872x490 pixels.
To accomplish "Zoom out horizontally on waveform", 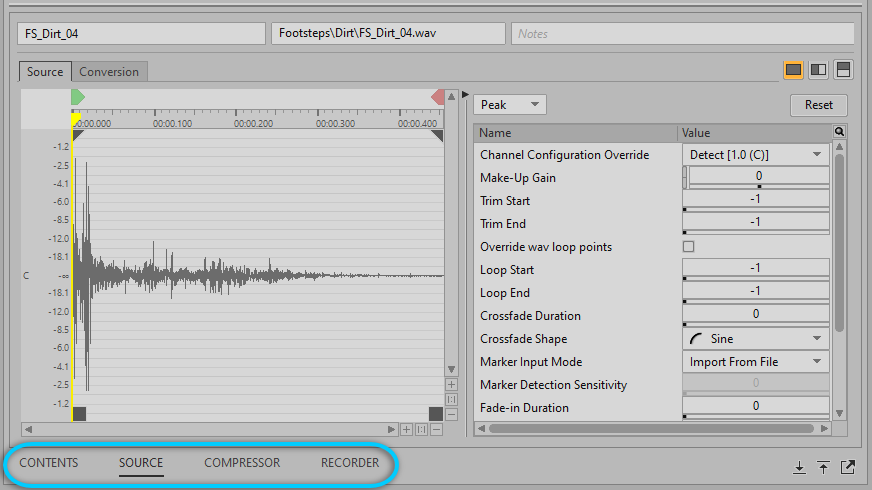I will (437, 430).
